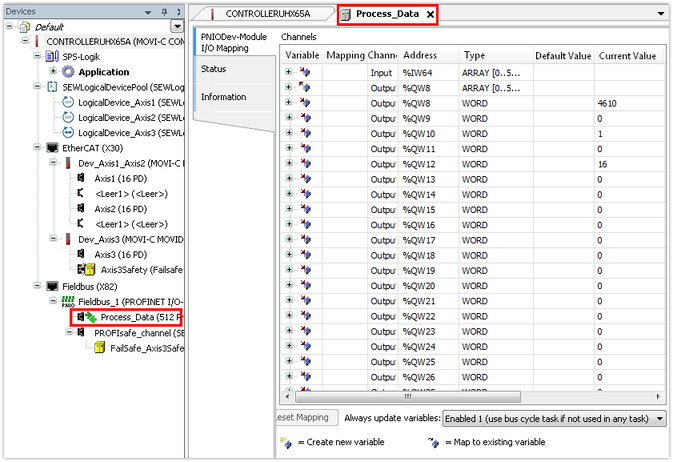Image resolution: width=673 pixels, height=462 pixels.
Task: Click the Fieldbus_1 PROFINET icon
Action: (68, 300)
